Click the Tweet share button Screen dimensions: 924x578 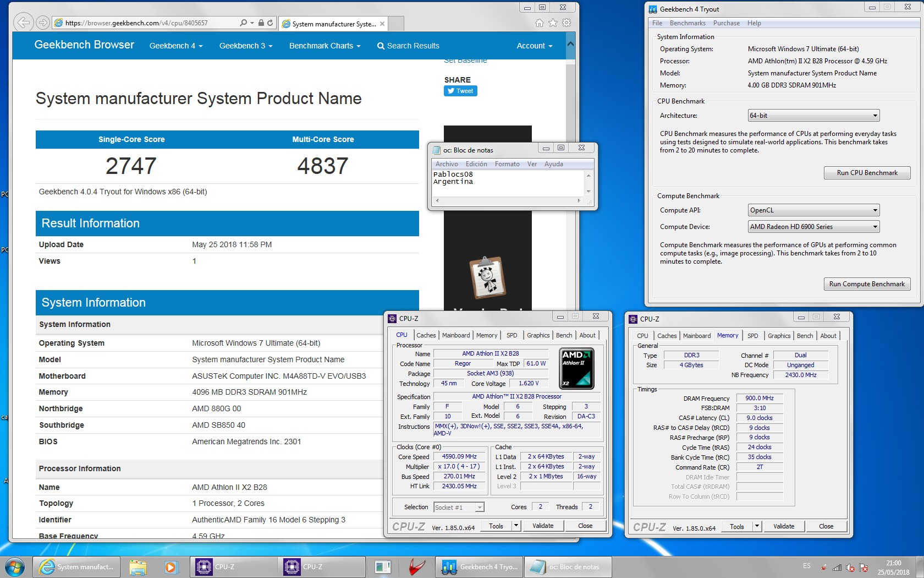[x=460, y=91]
